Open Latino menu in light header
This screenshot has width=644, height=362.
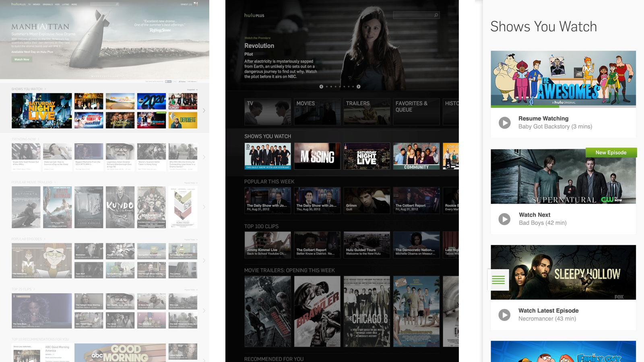[x=65, y=4]
